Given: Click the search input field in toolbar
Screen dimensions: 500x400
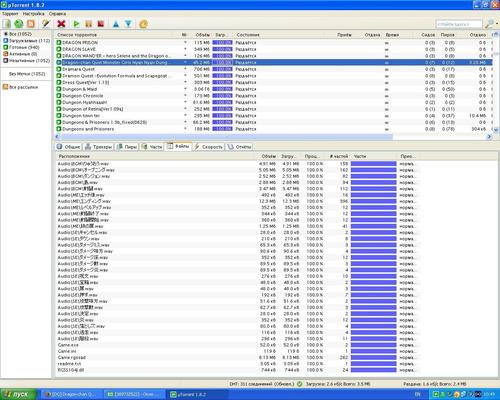Looking at the screenshot, I should 459,24.
